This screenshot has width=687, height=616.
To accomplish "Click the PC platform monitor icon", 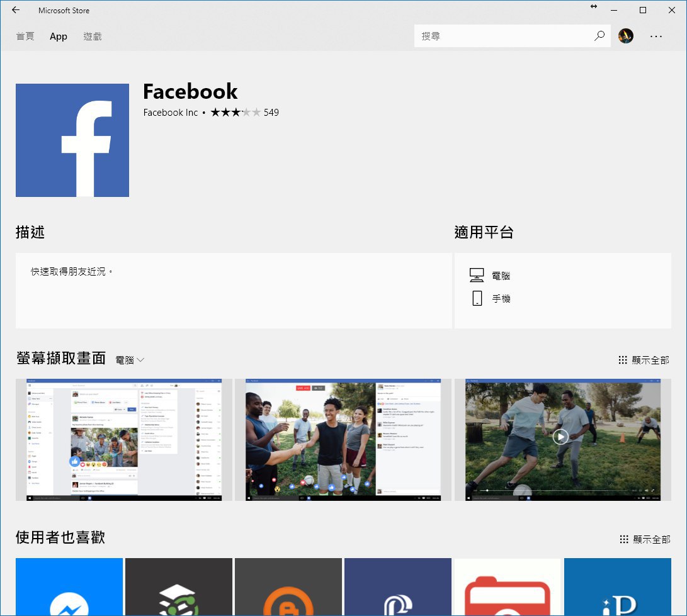I will coord(477,276).
